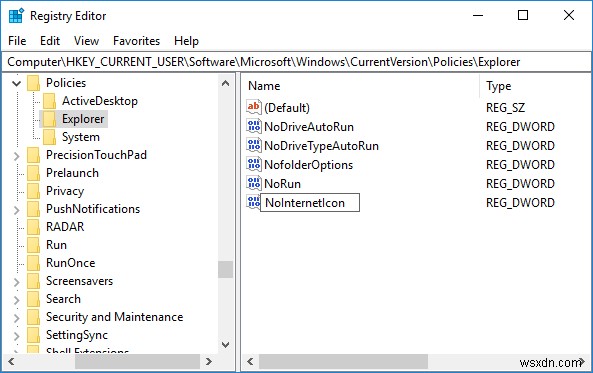
Task: Click the tree pane scroll right arrow
Action: [x=208, y=362]
